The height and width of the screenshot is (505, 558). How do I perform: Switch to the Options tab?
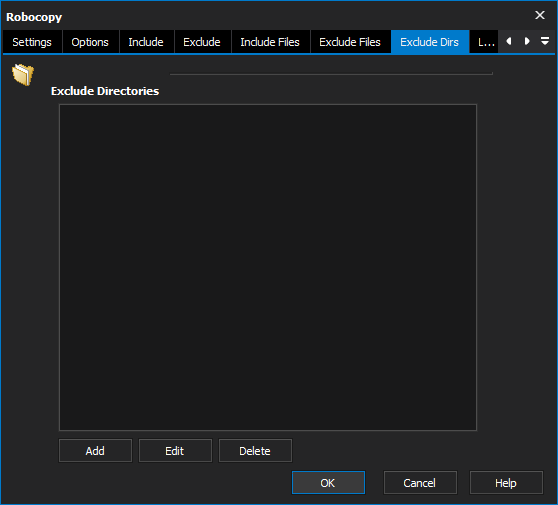tap(90, 42)
